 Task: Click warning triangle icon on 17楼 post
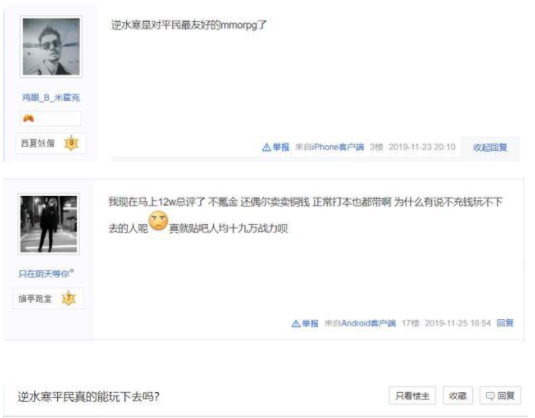(x=296, y=323)
